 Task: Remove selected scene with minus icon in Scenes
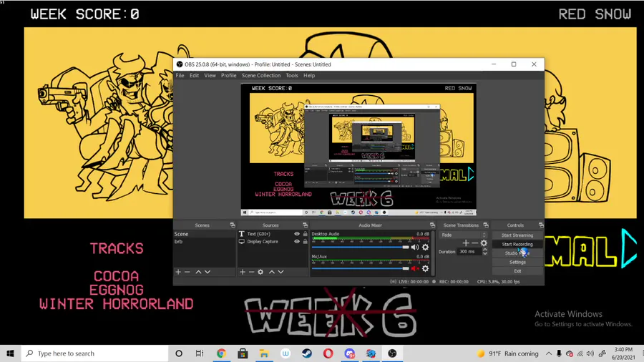(187, 272)
